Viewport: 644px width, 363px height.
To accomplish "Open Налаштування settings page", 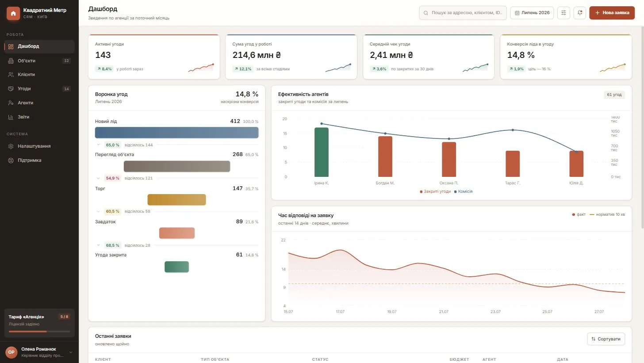I will tap(39, 146).
